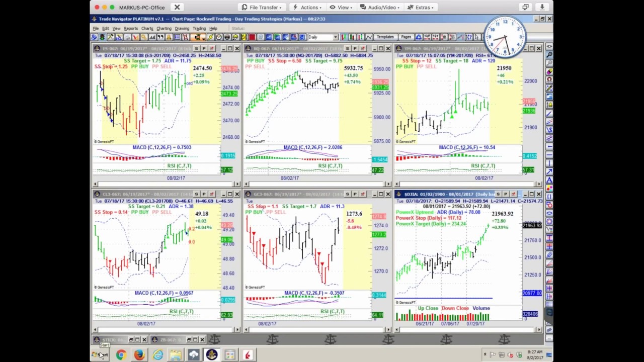This screenshot has width=644, height=362.
Task: Open the Charts menu
Action: point(147,29)
